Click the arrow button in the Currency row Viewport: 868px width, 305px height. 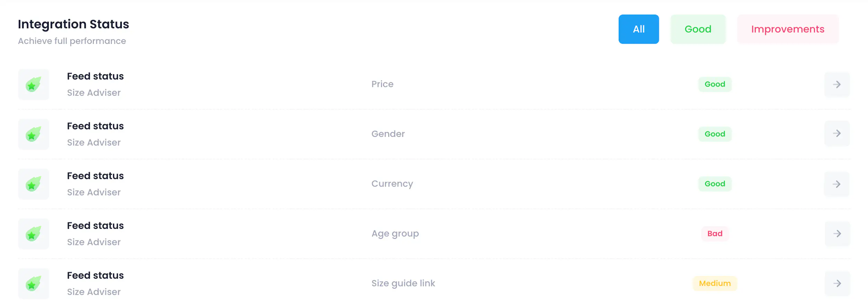(837, 184)
